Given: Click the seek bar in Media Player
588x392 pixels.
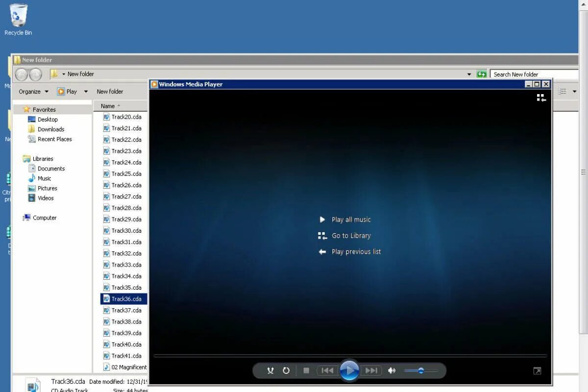Looking at the screenshot, I should pos(350,356).
